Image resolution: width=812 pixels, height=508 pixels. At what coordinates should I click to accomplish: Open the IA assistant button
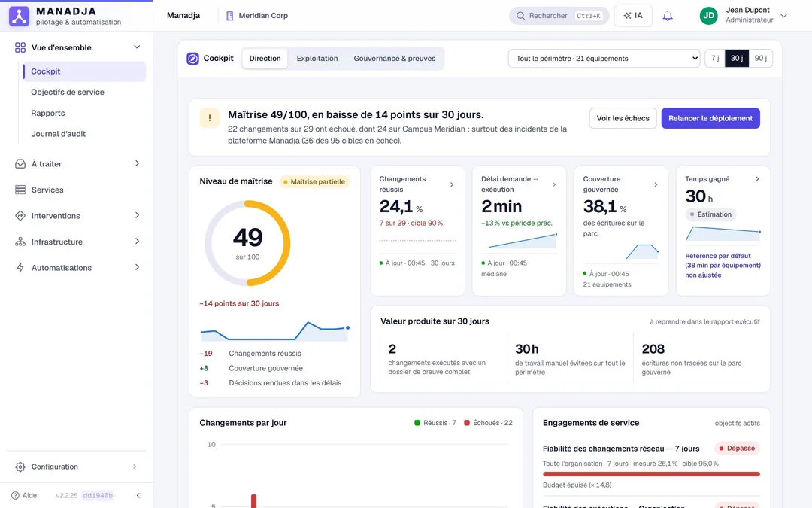[x=633, y=16]
